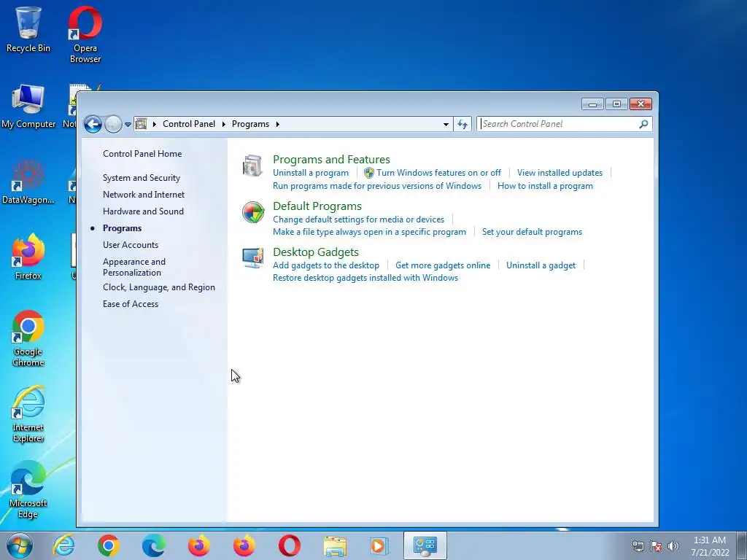The image size is (747, 560).
Task: Expand the root arrow before Control Panel breadcrumb
Action: [x=155, y=124]
